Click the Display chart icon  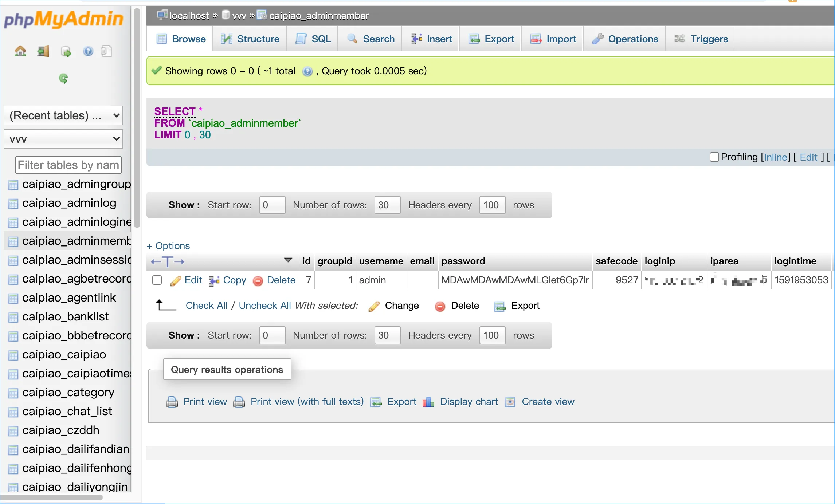(x=428, y=402)
